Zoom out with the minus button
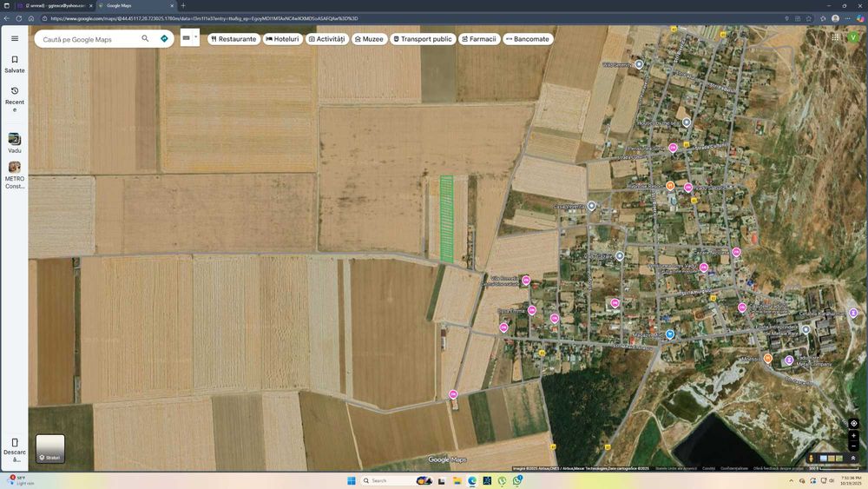This screenshot has height=489, width=868. tap(853, 446)
